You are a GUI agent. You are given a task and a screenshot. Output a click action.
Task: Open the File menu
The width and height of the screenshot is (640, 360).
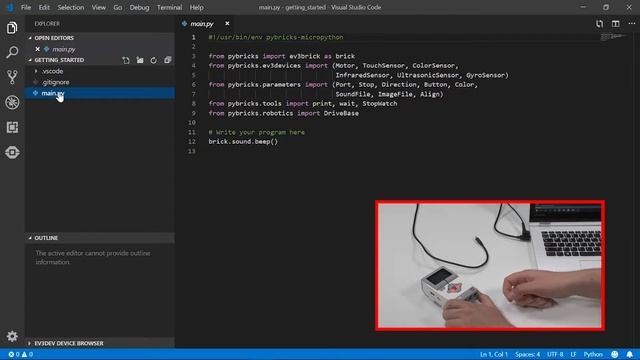(x=26, y=7)
